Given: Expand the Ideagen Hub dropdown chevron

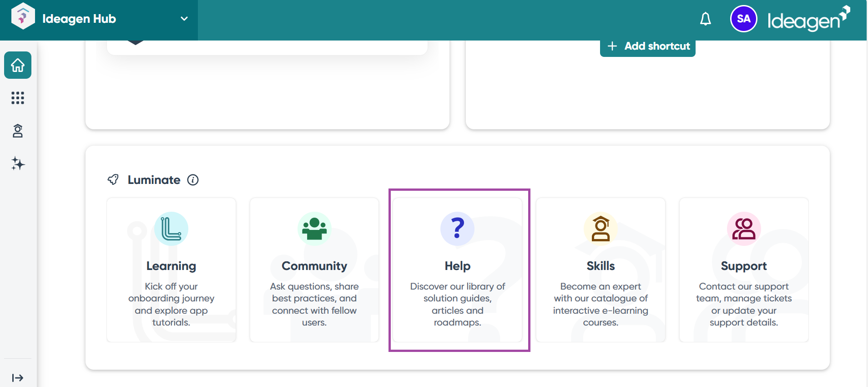Looking at the screenshot, I should tap(184, 19).
